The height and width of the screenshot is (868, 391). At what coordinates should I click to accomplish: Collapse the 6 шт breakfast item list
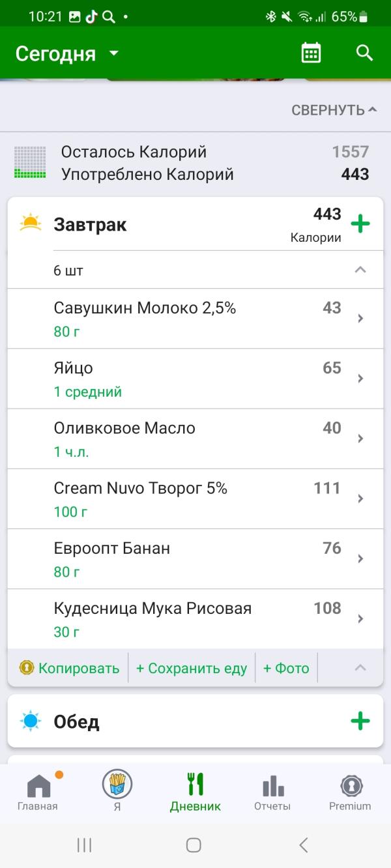[360, 270]
